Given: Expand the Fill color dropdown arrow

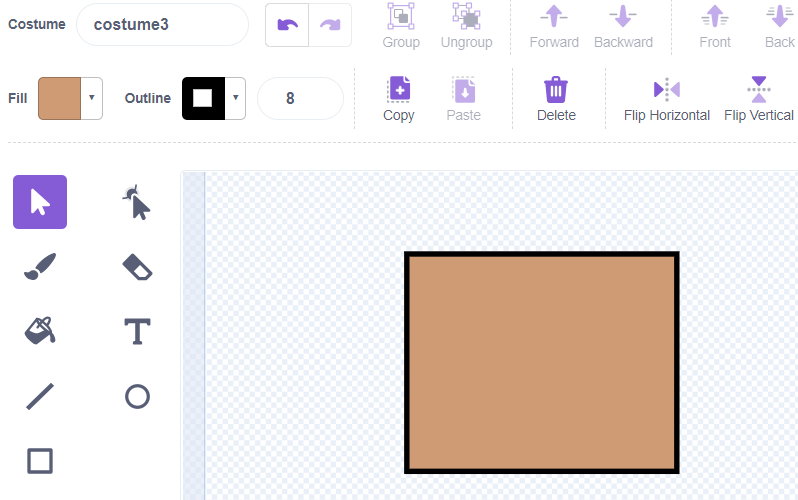Looking at the screenshot, I should pos(92,98).
